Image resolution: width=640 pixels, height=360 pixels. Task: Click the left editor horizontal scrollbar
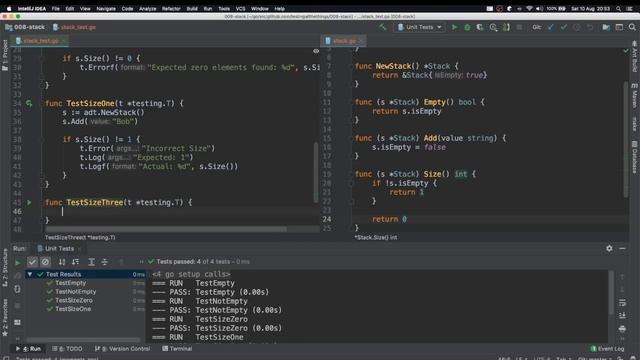(166, 229)
